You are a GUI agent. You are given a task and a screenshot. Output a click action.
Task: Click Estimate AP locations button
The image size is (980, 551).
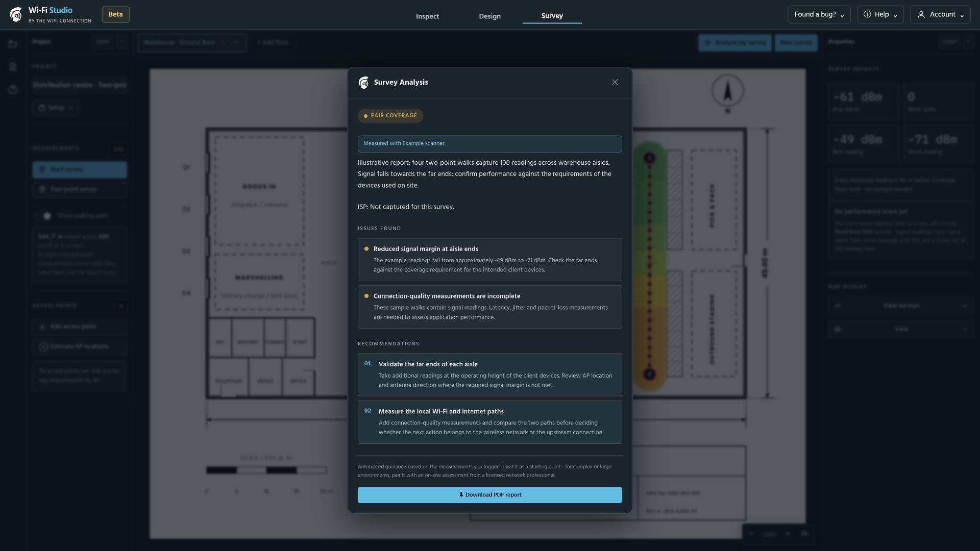pos(80,346)
